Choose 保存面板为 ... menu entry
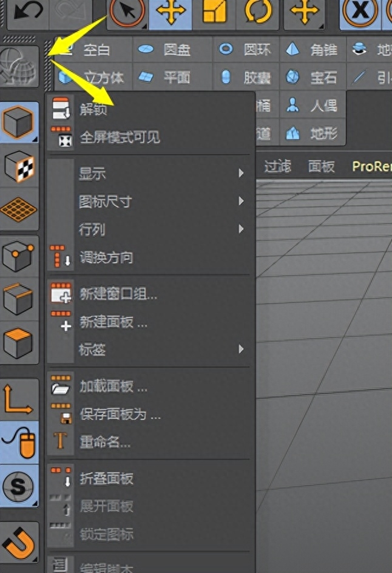 pos(150,414)
